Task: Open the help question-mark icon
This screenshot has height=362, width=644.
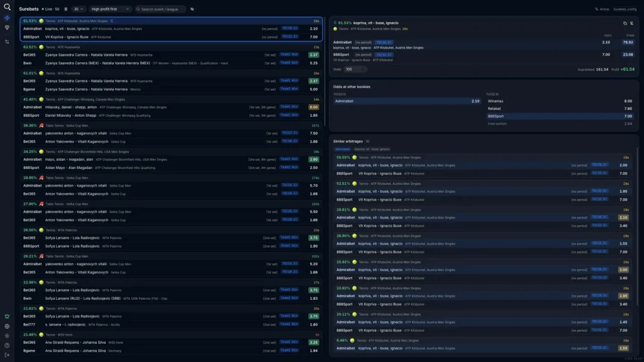Action: pyautogui.click(x=7, y=346)
